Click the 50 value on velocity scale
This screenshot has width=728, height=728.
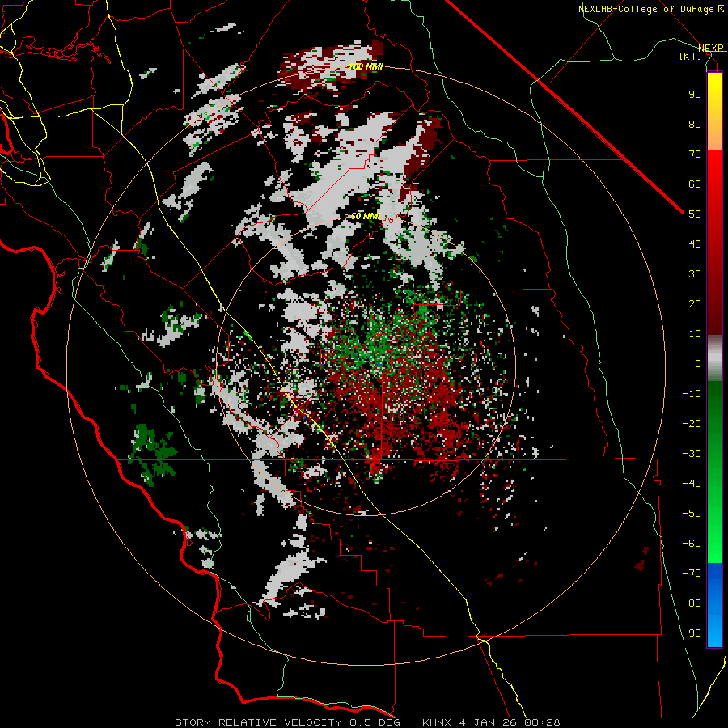[x=695, y=214]
